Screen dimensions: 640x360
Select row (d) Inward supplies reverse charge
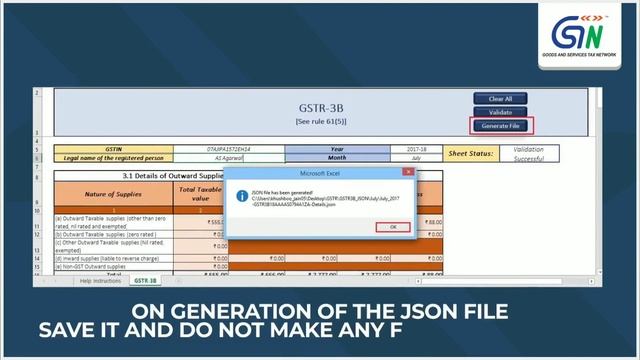[113, 258]
